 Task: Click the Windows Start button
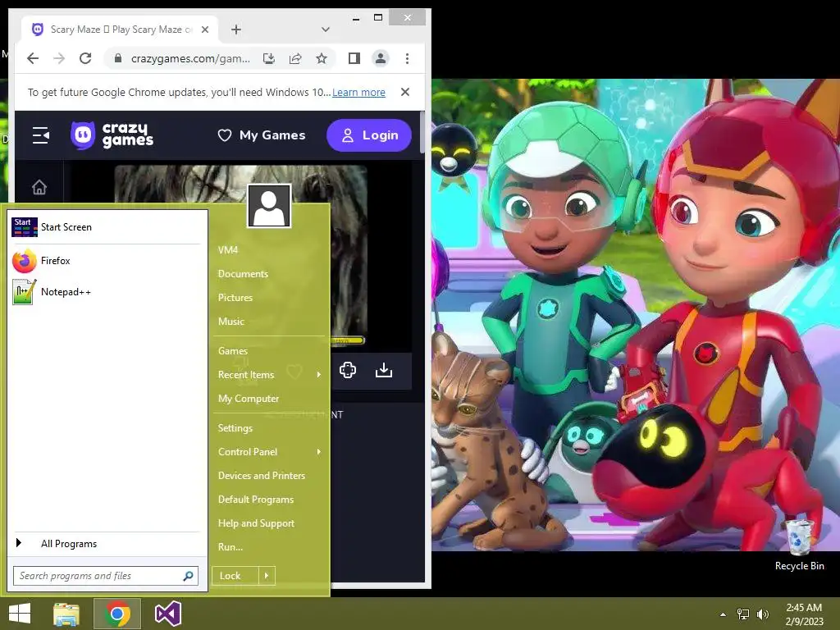[x=20, y=614]
